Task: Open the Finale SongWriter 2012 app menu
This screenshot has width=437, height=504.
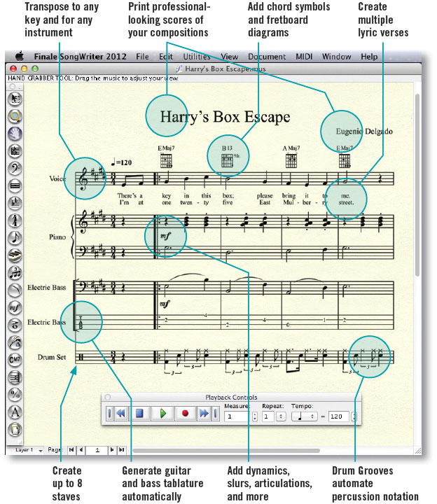Action: [x=80, y=57]
